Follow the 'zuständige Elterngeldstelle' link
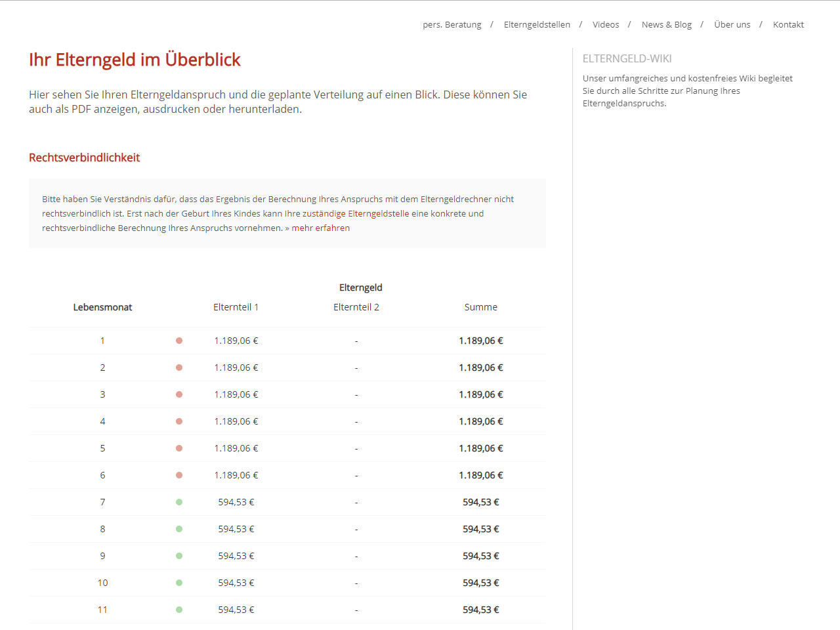 tap(356, 214)
